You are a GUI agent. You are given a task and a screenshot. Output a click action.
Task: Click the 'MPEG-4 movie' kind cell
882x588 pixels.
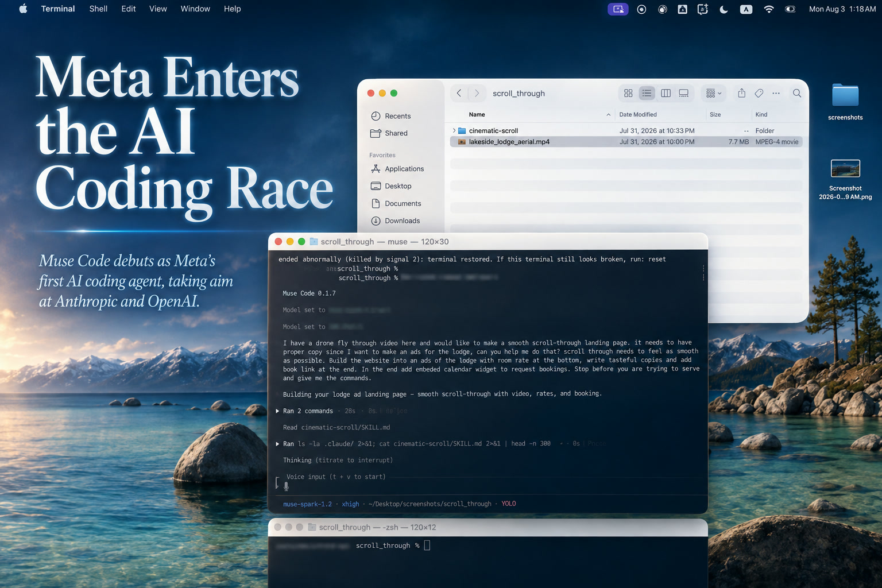tap(777, 142)
